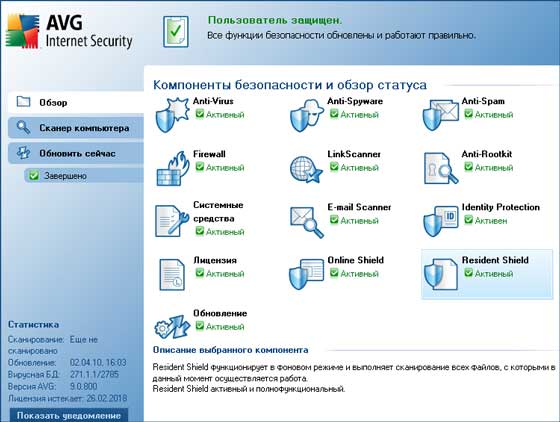Screen dimensions: 560x422
Task: Click the LinkScanner component title
Action: point(354,154)
